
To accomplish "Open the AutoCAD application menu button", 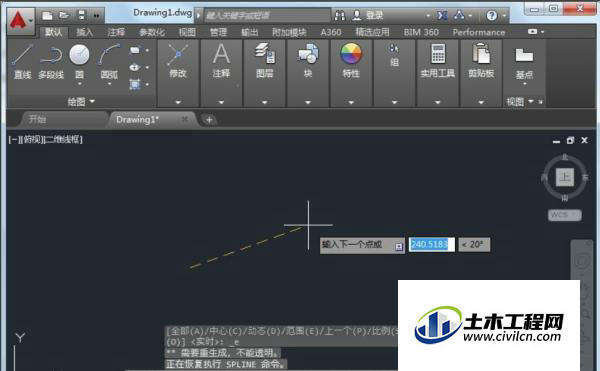I will coord(20,20).
